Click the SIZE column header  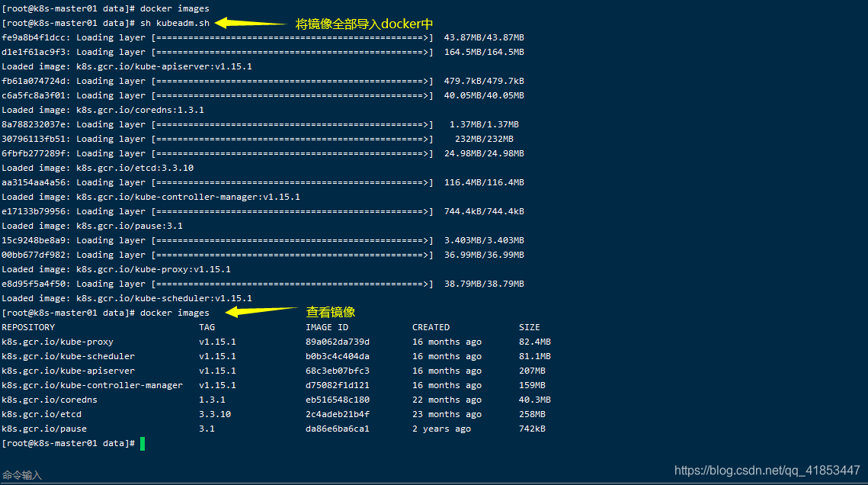tap(529, 327)
